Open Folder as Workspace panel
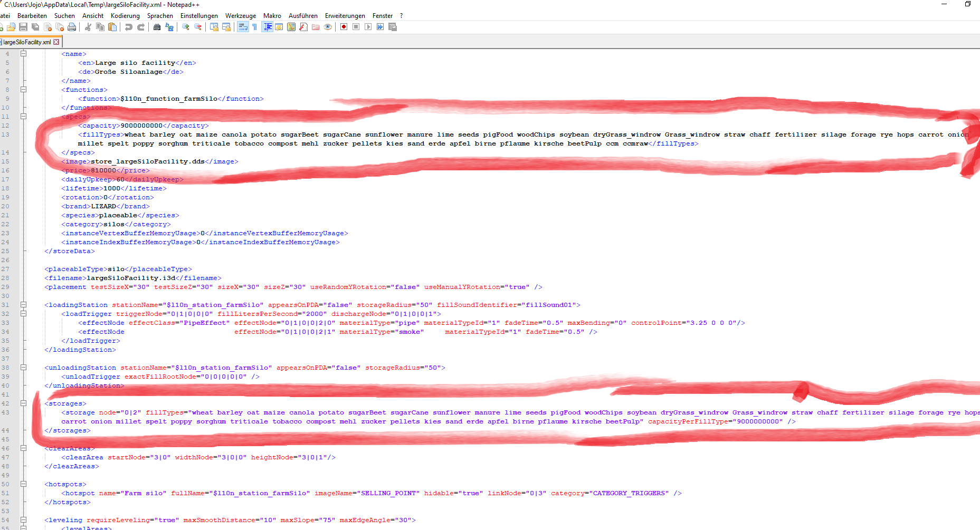The height and width of the screenshot is (530, 980). point(315,27)
